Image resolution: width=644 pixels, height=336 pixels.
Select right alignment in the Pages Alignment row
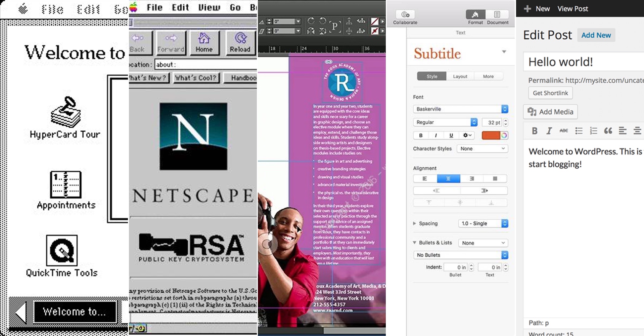pyautogui.click(x=472, y=178)
